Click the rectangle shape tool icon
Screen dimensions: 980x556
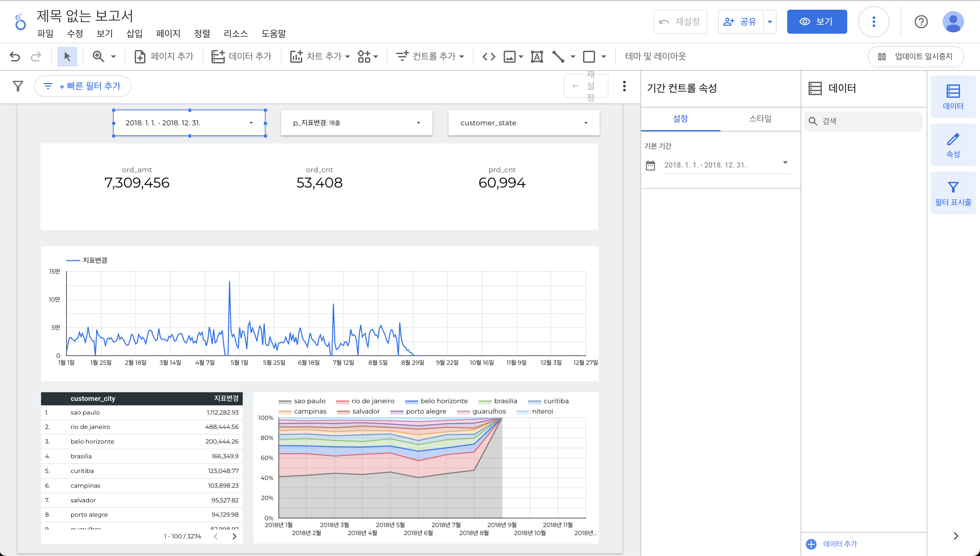point(589,56)
